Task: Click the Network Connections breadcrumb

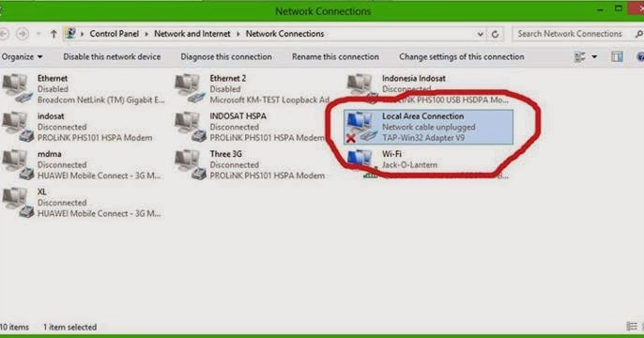Action: (285, 34)
